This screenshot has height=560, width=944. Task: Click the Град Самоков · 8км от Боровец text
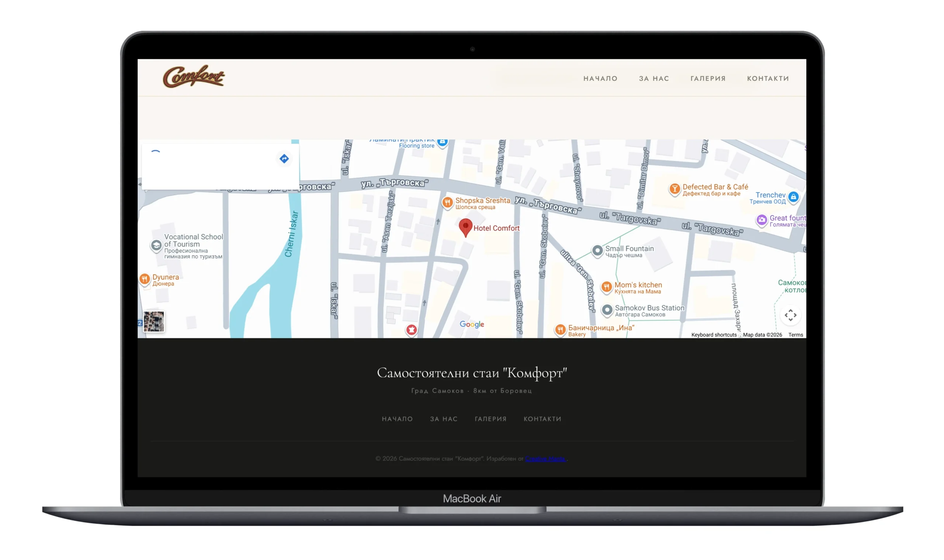pos(471,390)
